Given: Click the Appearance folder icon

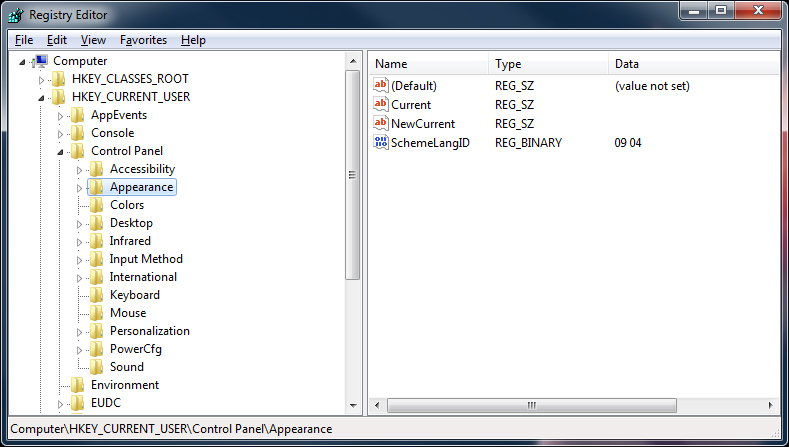Looking at the screenshot, I should click(97, 187).
